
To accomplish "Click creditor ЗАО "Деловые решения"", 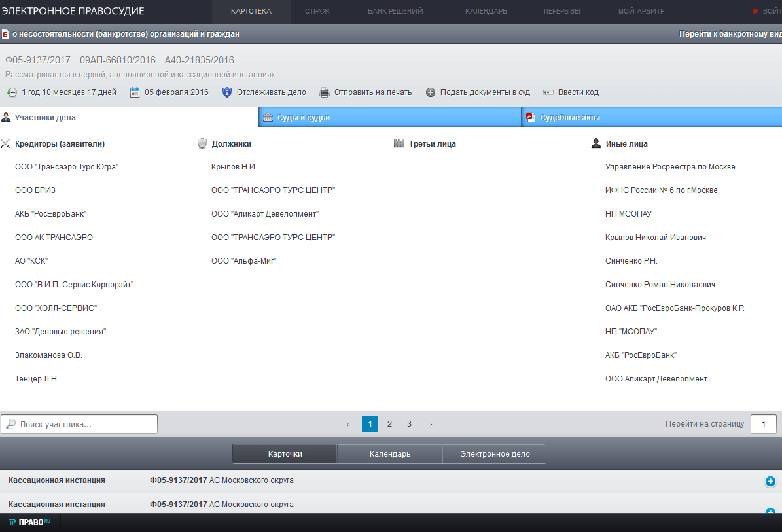I will (x=60, y=332).
